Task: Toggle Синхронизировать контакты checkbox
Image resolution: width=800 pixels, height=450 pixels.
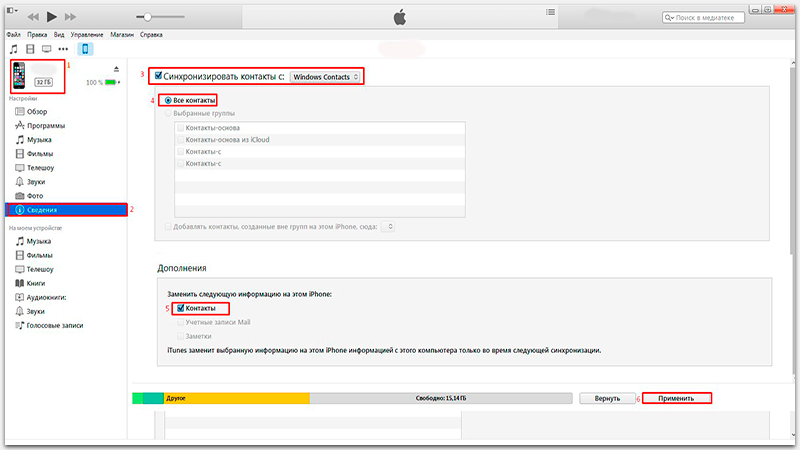Action: [x=159, y=76]
